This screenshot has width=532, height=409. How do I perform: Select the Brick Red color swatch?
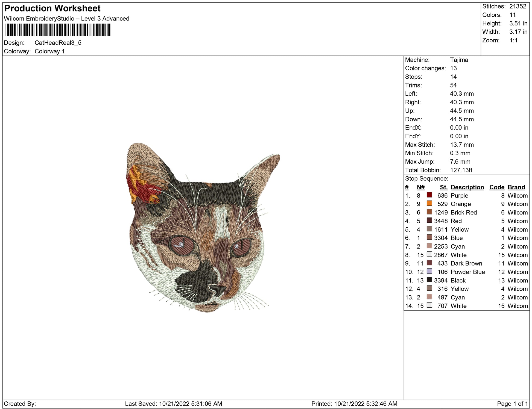click(x=429, y=212)
